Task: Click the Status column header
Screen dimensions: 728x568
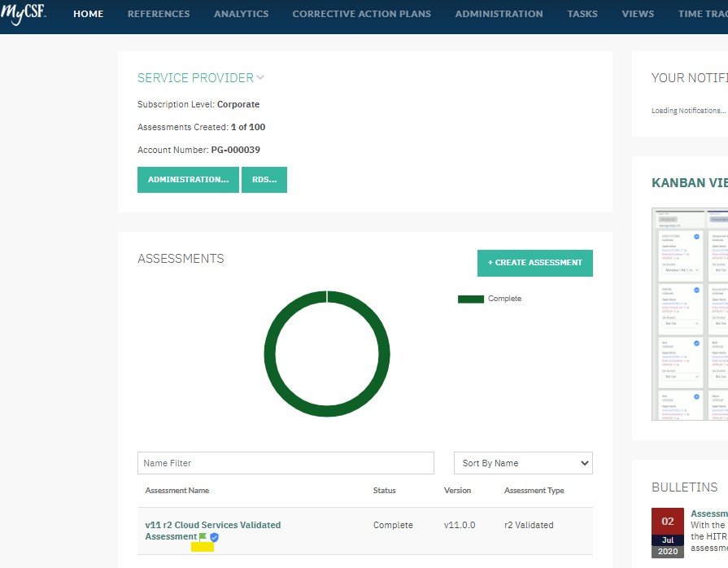Action: tap(385, 491)
